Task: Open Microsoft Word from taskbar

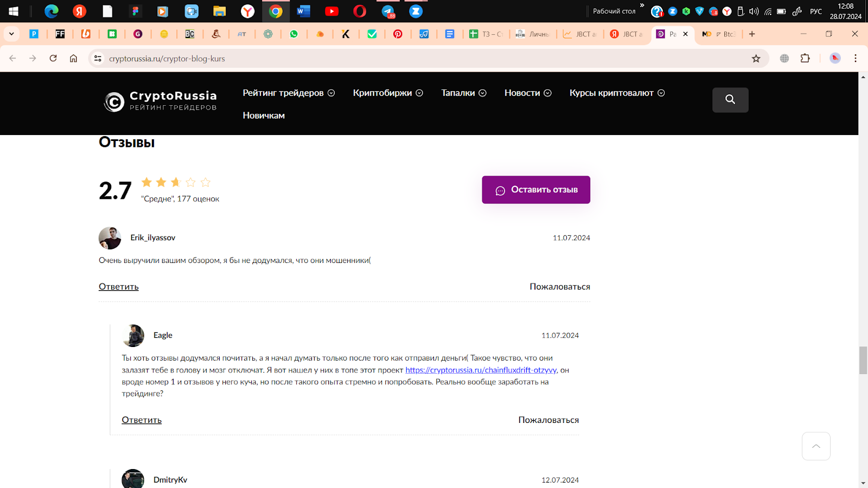Action: pos(304,11)
